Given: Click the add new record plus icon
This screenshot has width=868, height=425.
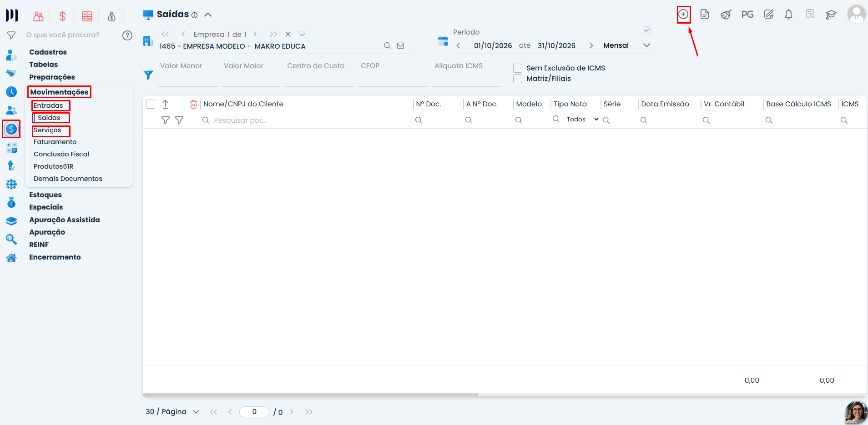Looking at the screenshot, I should 683,15.
